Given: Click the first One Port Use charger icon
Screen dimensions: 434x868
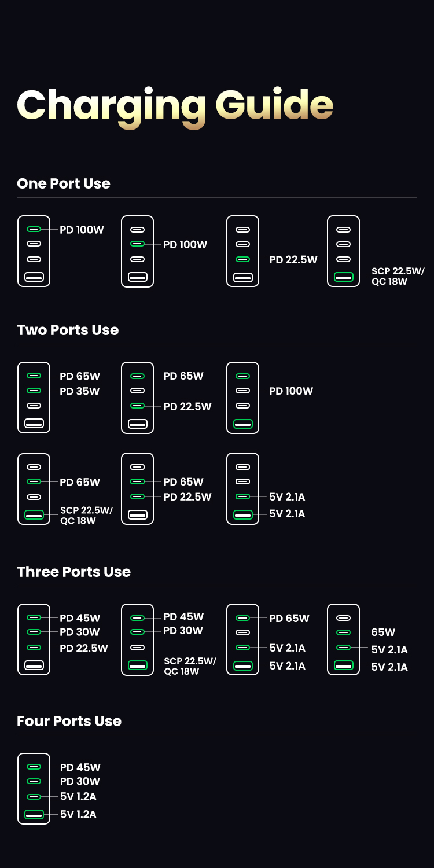Looking at the screenshot, I should tap(34, 251).
